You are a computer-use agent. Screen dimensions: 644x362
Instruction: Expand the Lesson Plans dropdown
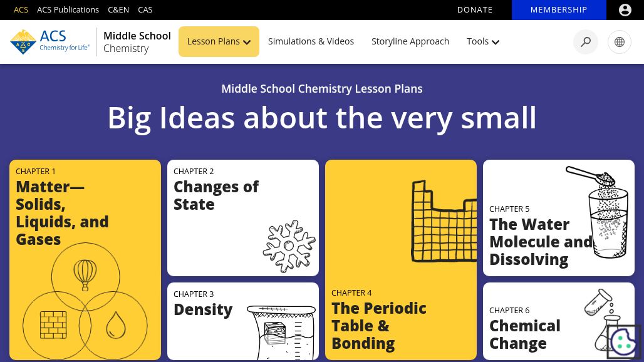(219, 42)
